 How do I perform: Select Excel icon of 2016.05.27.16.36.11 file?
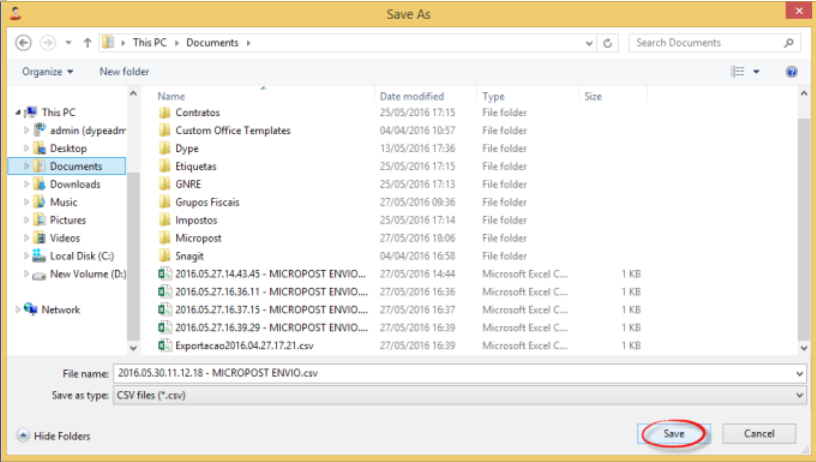165,291
